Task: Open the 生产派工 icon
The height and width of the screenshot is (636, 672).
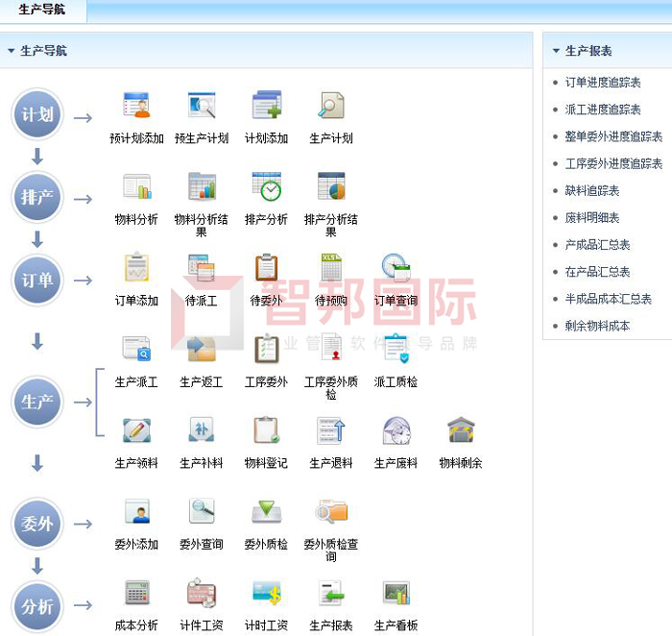Action: 136,348
